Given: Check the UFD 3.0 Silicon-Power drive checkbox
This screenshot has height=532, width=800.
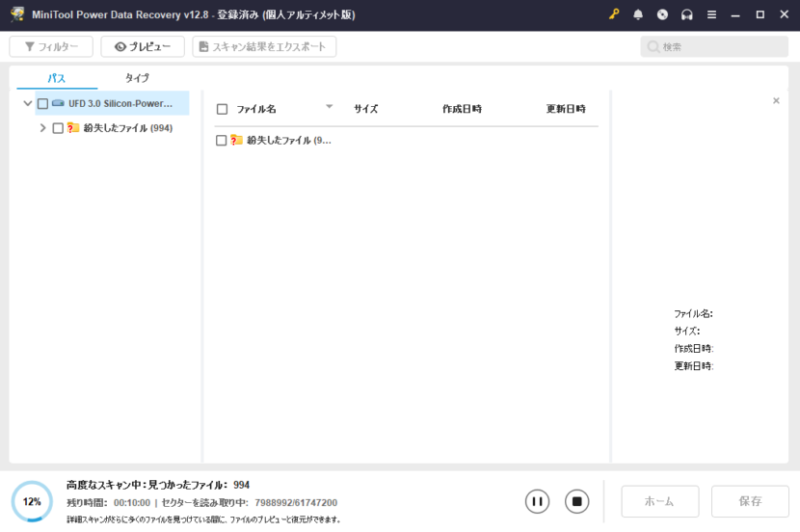Looking at the screenshot, I should coord(42,104).
